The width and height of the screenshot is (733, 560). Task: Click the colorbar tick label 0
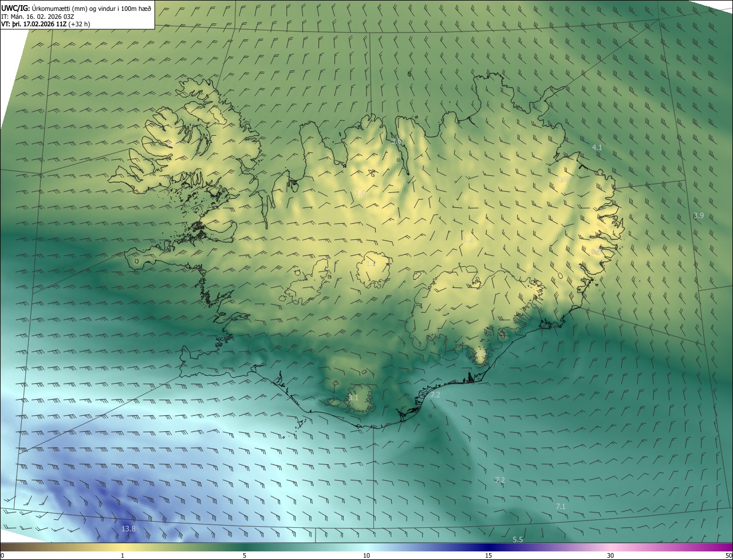pyautogui.click(x=2, y=556)
